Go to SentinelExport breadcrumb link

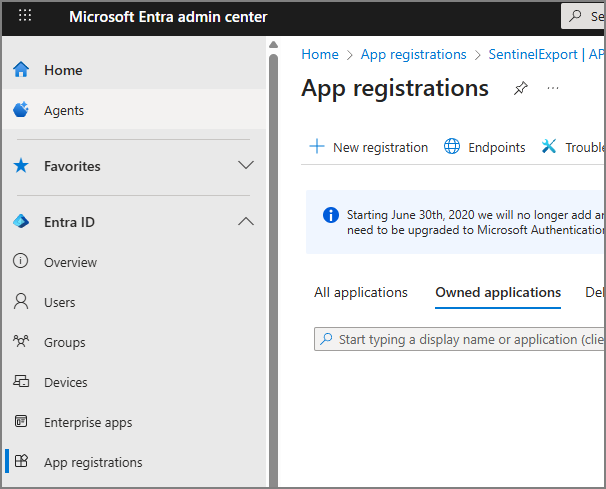click(533, 55)
